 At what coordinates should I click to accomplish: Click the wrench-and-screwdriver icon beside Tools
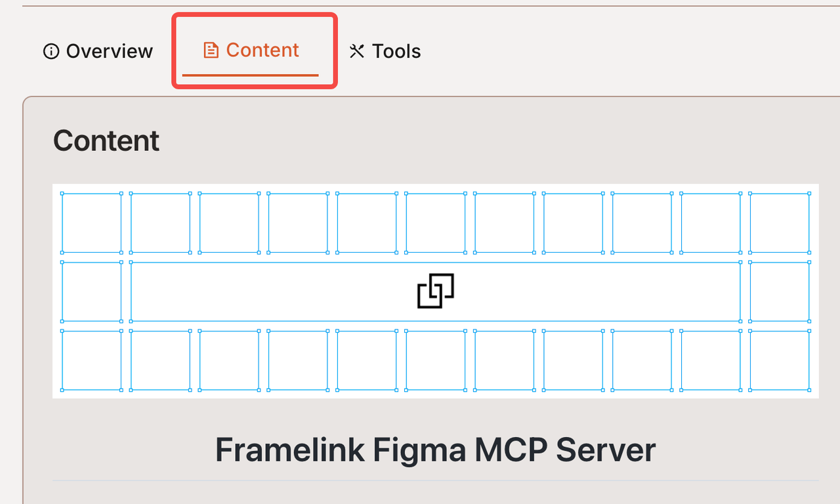pyautogui.click(x=356, y=51)
